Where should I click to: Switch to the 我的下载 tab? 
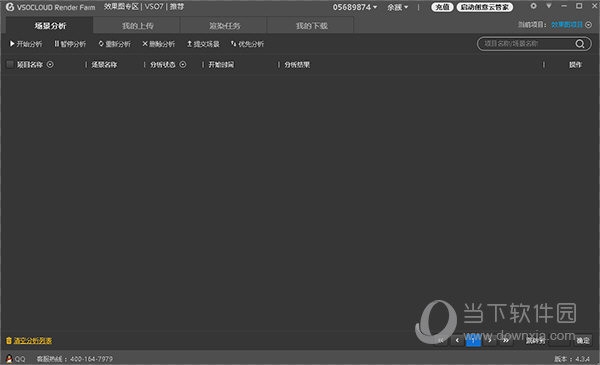pyautogui.click(x=311, y=26)
